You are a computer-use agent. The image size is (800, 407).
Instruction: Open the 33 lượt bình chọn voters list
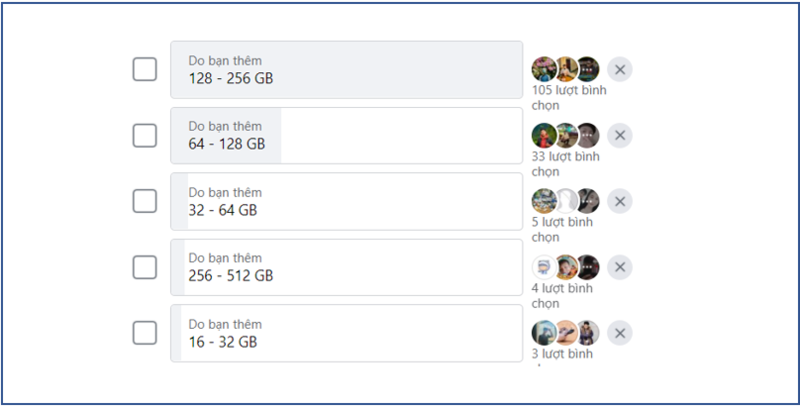coord(565,163)
